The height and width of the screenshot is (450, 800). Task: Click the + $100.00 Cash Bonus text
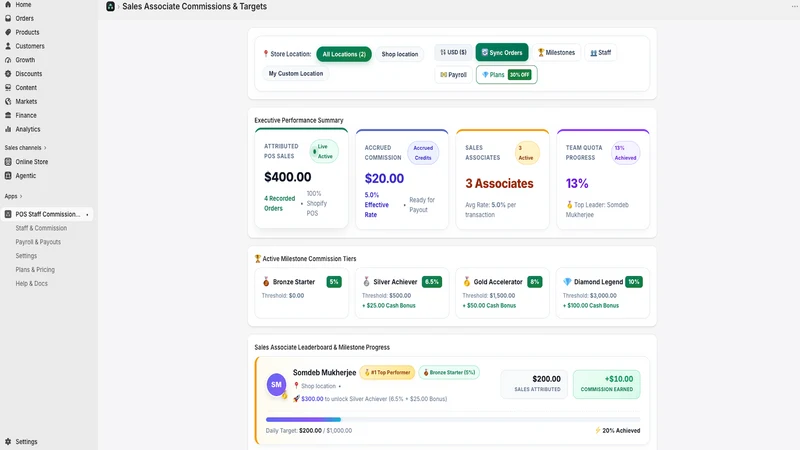(591, 306)
